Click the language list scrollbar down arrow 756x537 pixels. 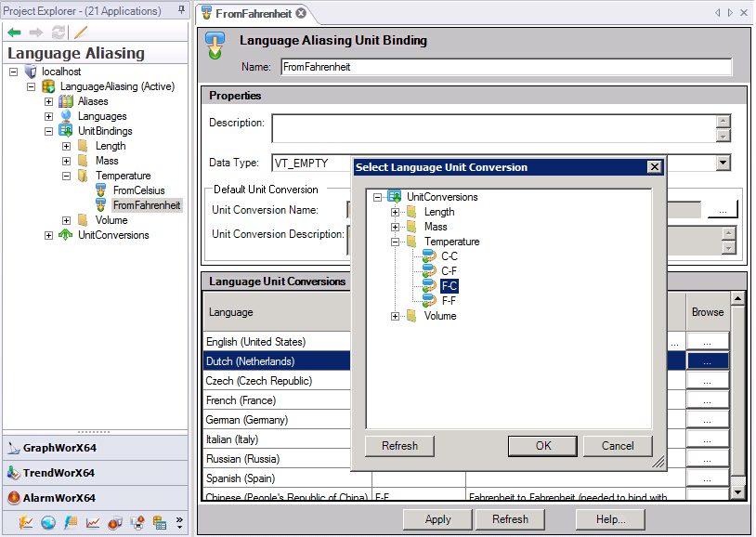point(736,491)
